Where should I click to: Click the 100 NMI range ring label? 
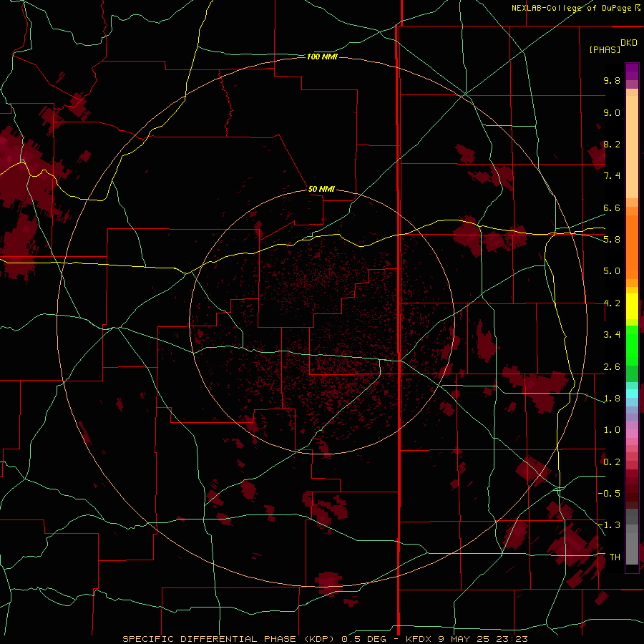coord(322,57)
